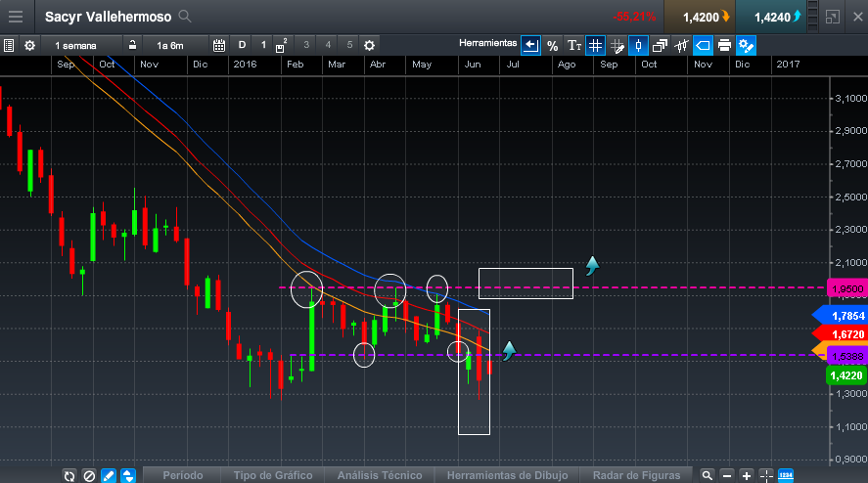
Task: Click the 3,1000 price axis value
Action: point(850,98)
